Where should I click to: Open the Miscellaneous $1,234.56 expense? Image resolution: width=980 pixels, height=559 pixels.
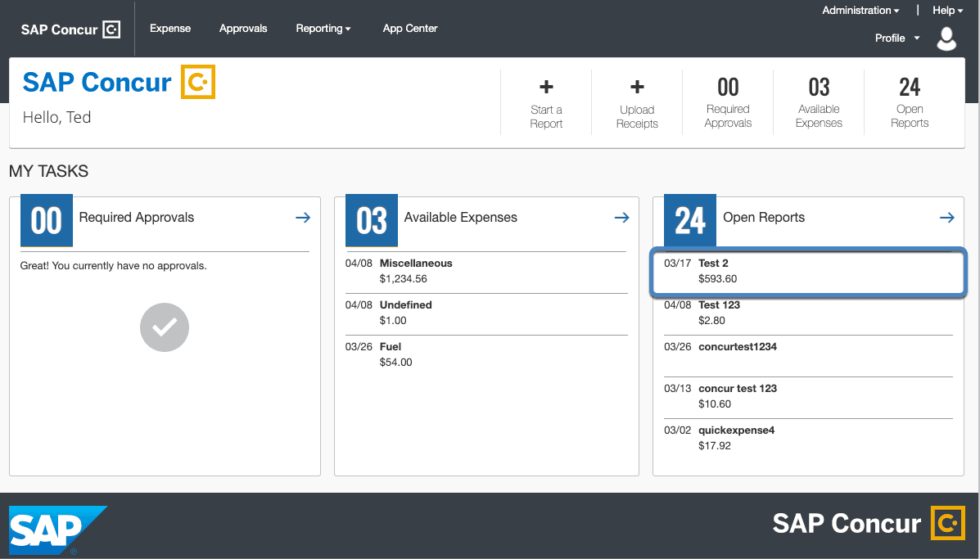[x=486, y=271]
